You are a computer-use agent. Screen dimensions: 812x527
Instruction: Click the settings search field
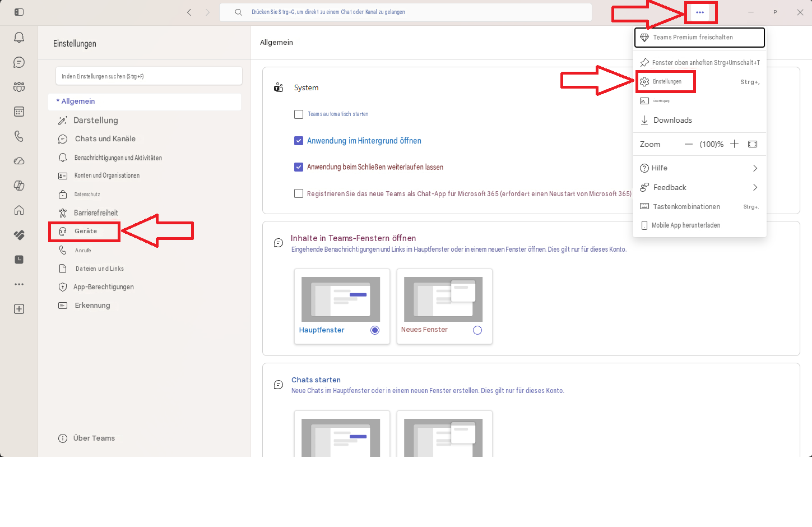pos(149,76)
